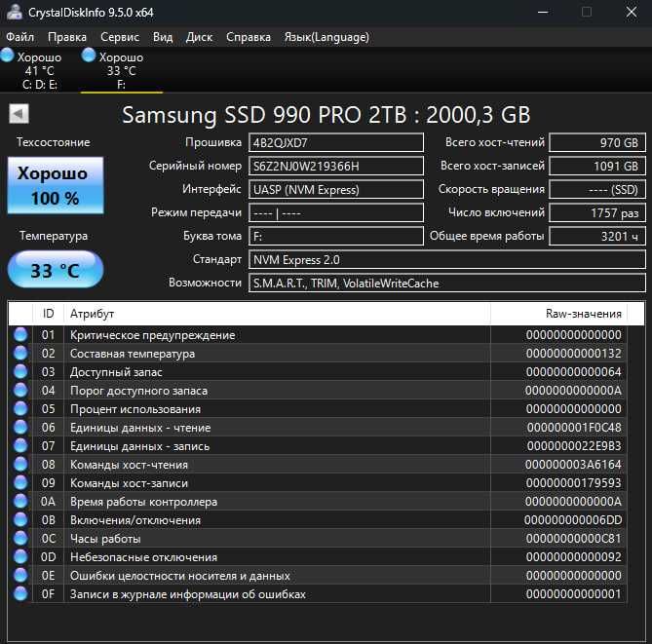The width and height of the screenshot is (652, 644).
Task: Click total host writes value 1091 GB
Action: pyautogui.click(x=597, y=167)
